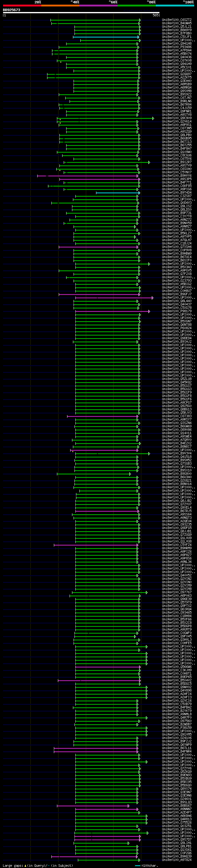197x868 pixels.
Task: Open hit UniRef100_Q40436
Action: pyautogui.click(x=176, y=57)
